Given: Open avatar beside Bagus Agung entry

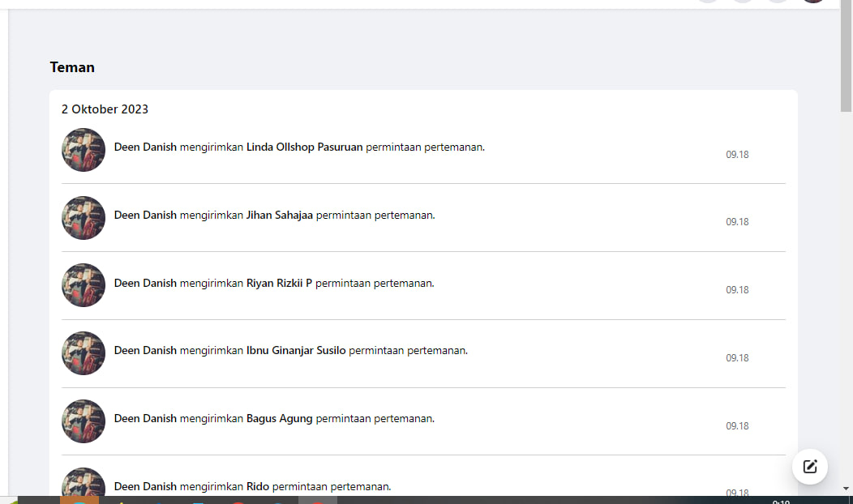Looking at the screenshot, I should pos(84,421).
